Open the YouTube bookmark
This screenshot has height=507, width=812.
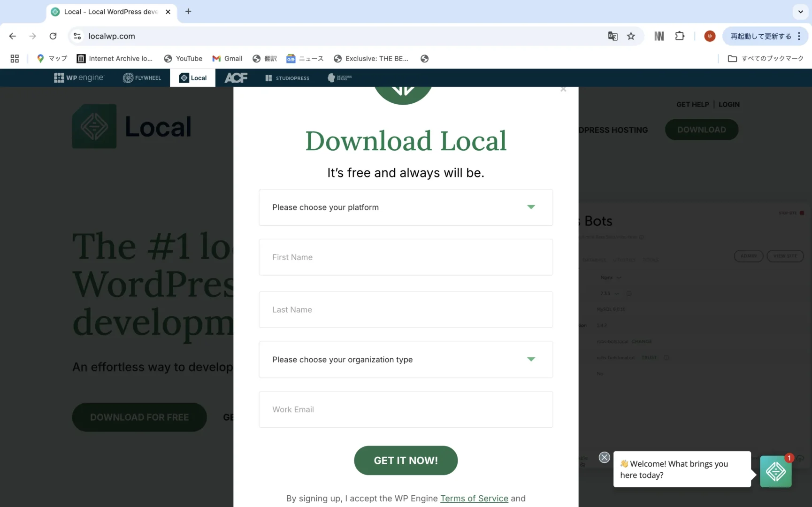click(183, 59)
